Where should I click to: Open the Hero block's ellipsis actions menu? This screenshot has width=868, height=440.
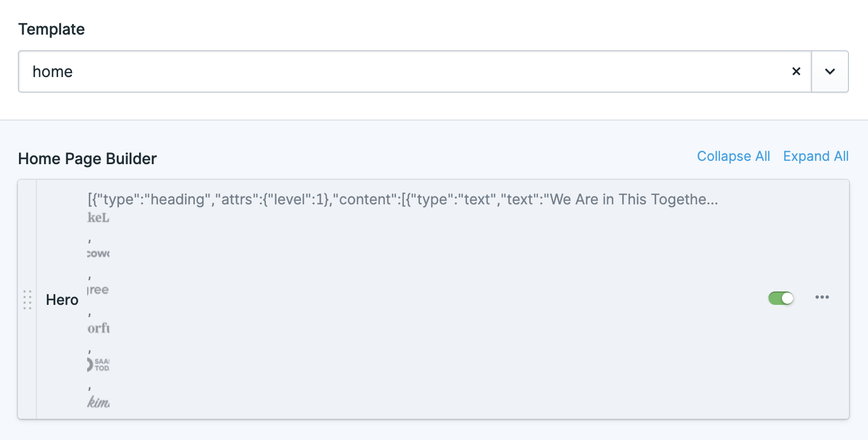[822, 298]
